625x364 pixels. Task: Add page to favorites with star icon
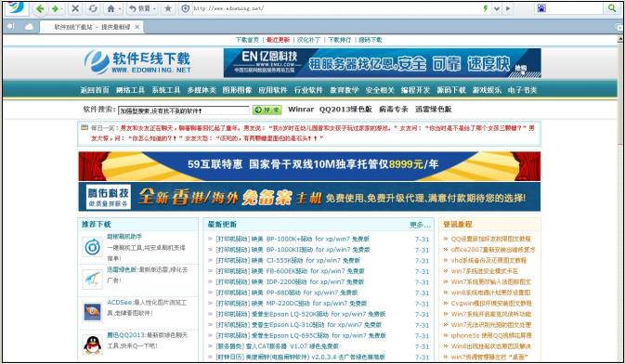coord(168,8)
